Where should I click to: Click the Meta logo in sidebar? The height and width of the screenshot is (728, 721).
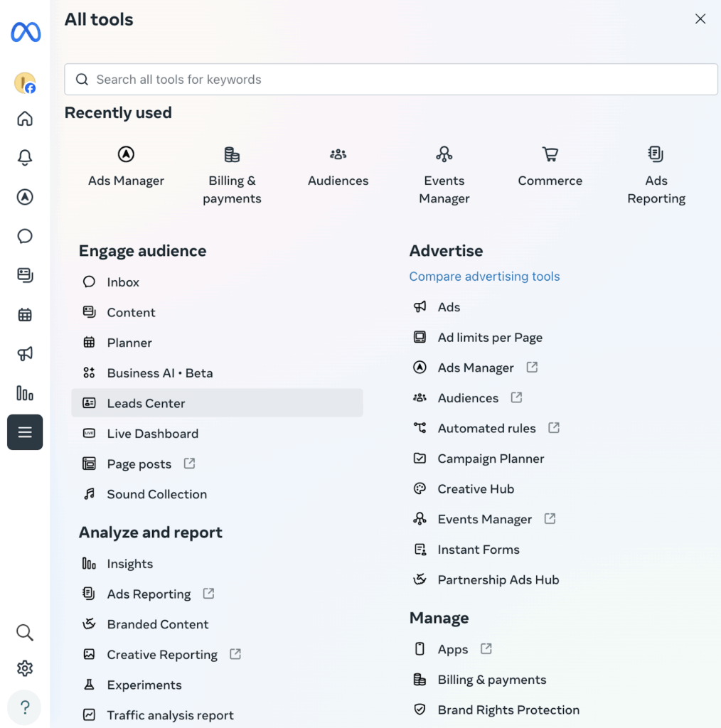(x=26, y=32)
